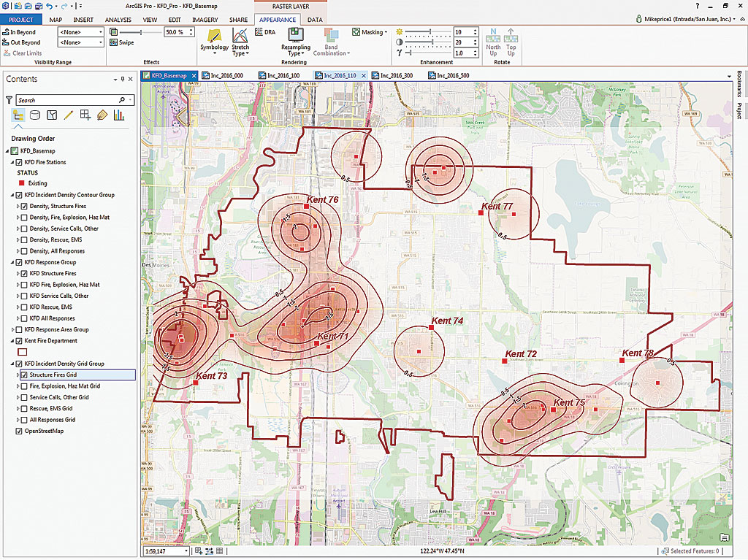Open Stretch Type options
The width and height of the screenshot is (748, 560).
coord(240,42)
